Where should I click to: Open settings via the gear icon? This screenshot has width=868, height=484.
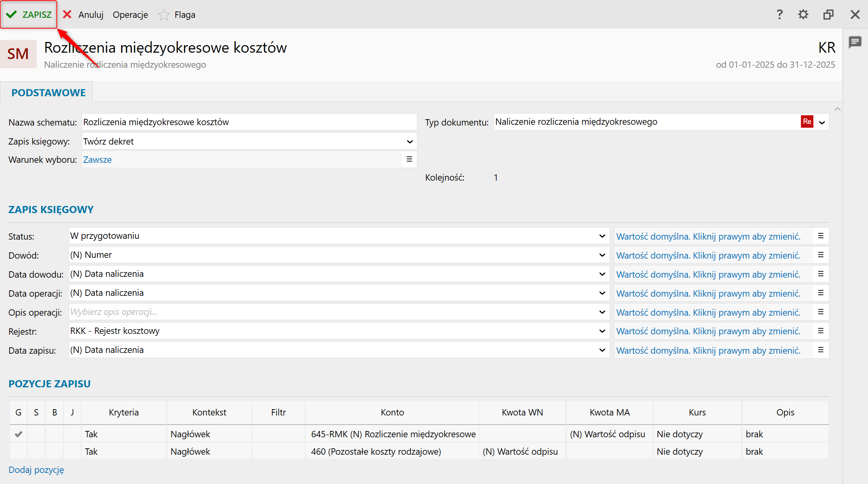pyautogui.click(x=803, y=15)
